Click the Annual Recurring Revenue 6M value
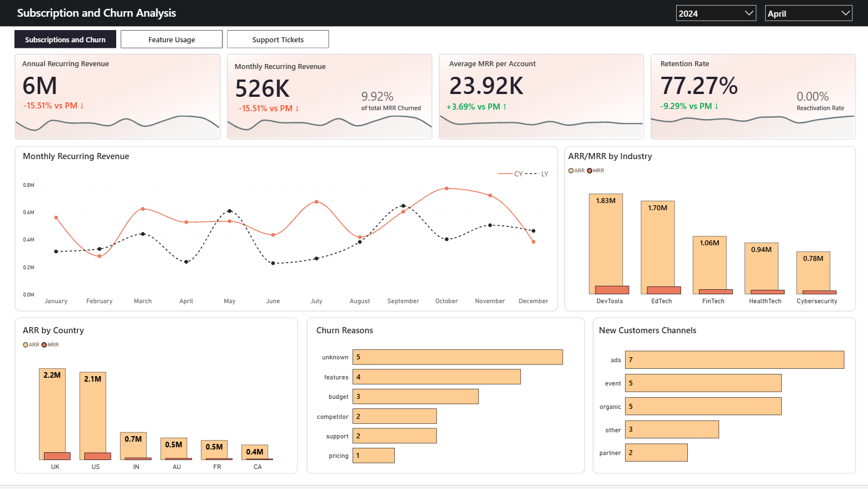The height and width of the screenshot is (489, 868). (x=40, y=86)
